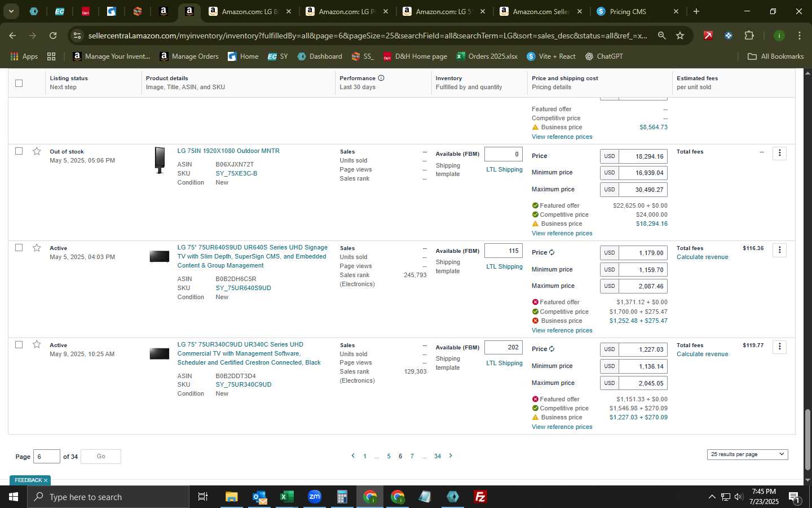Switch to Amazon.com Seller tab
The width and height of the screenshot is (812, 508).
[540, 11]
